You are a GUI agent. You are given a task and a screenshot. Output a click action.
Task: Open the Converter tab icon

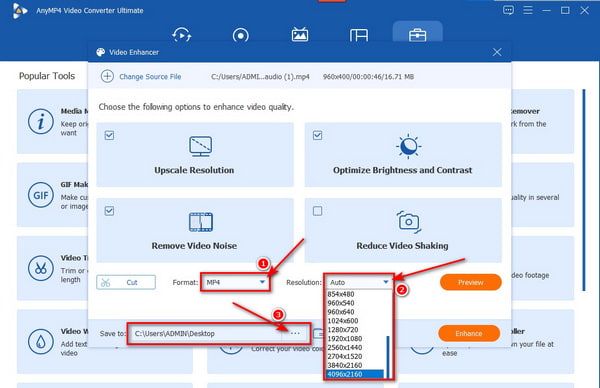click(x=182, y=35)
